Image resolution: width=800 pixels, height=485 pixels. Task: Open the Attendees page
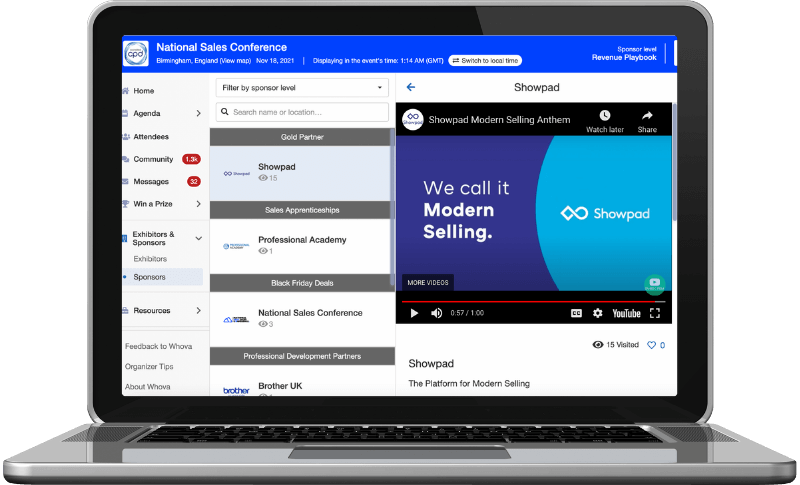click(151, 136)
